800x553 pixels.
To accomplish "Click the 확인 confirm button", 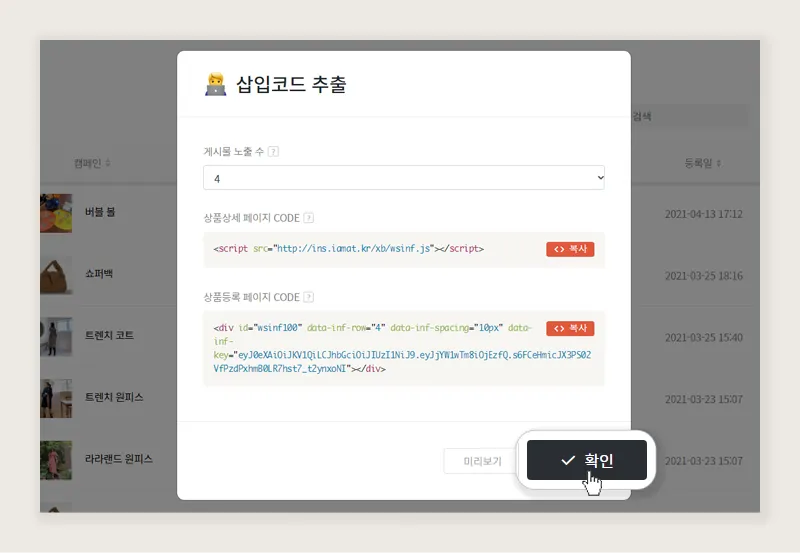I will [587, 460].
